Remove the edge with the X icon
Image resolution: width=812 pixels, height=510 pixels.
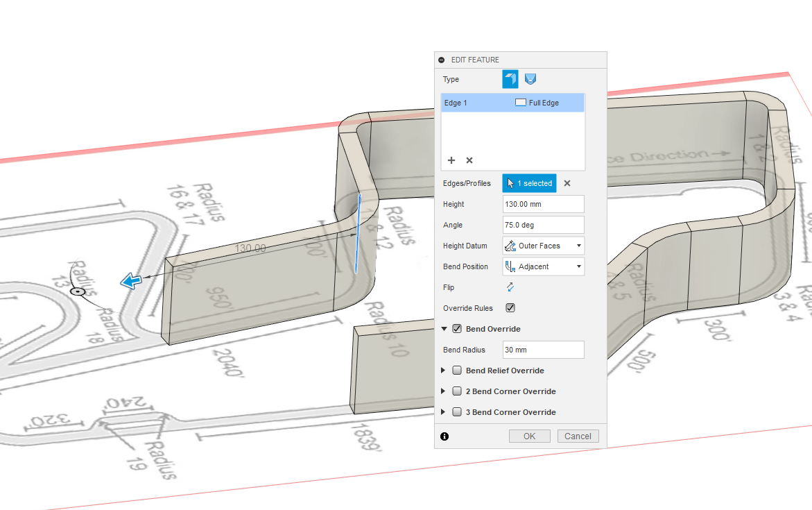click(x=469, y=160)
